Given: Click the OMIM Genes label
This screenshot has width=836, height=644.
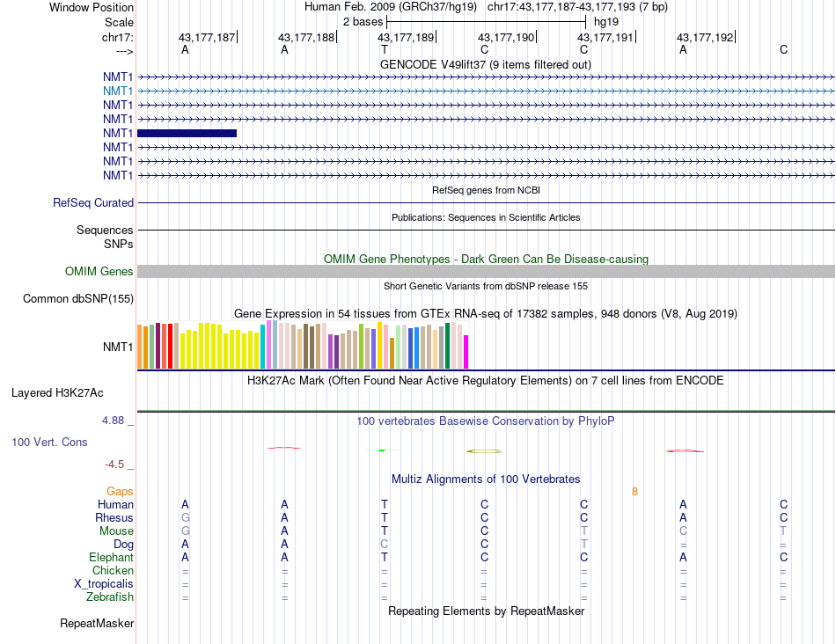Looking at the screenshot, I should (99, 271).
